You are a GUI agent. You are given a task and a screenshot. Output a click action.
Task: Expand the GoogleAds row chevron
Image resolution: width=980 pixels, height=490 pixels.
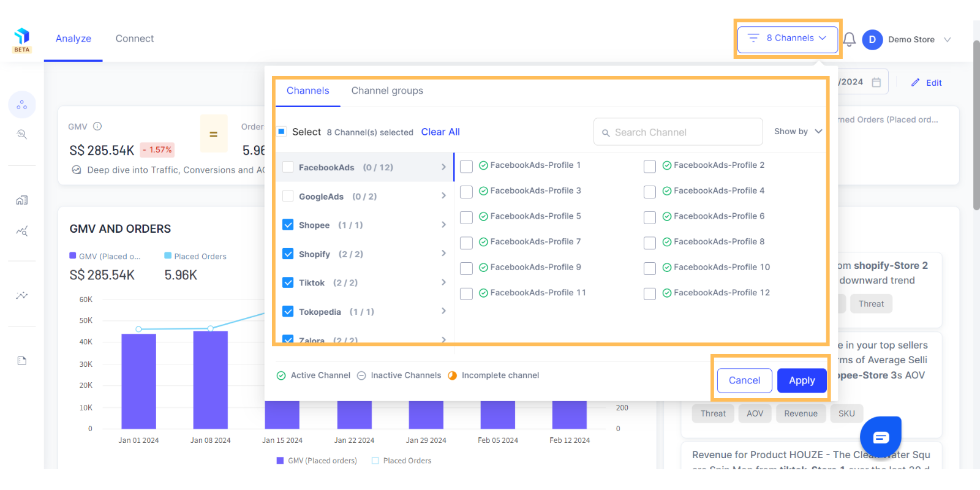pyautogui.click(x=443, y=196)
